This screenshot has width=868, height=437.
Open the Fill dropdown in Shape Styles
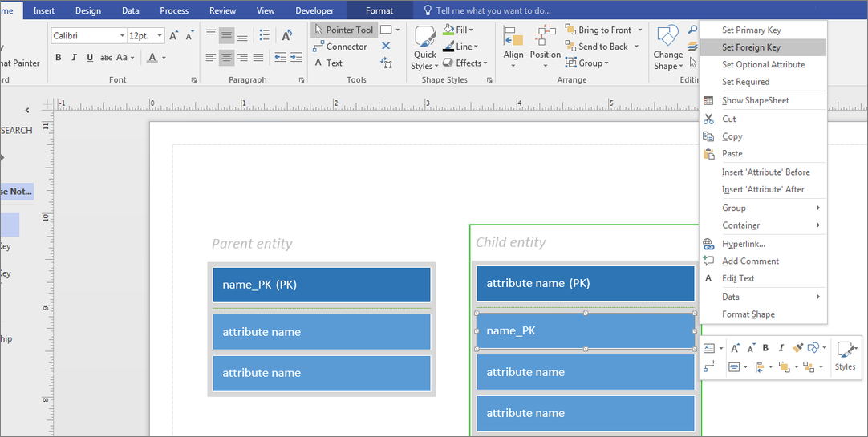[461, 30]
